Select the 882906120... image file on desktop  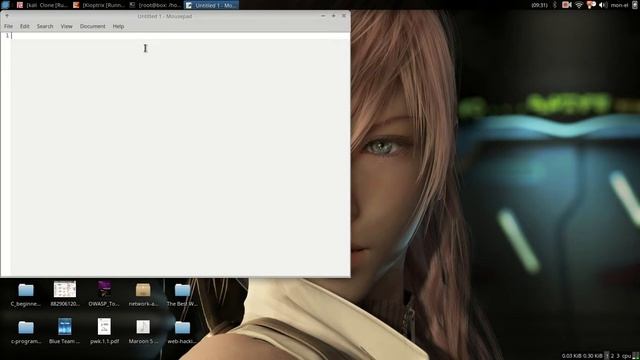(x=65, y=294)
